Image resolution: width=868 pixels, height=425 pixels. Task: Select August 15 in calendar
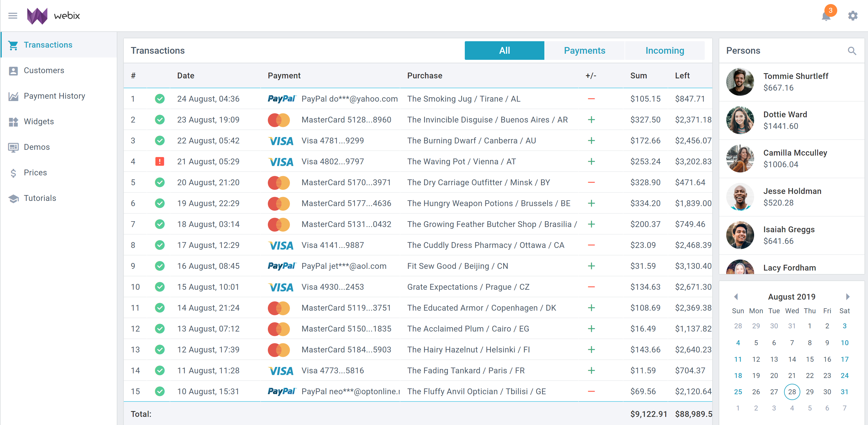809,359
